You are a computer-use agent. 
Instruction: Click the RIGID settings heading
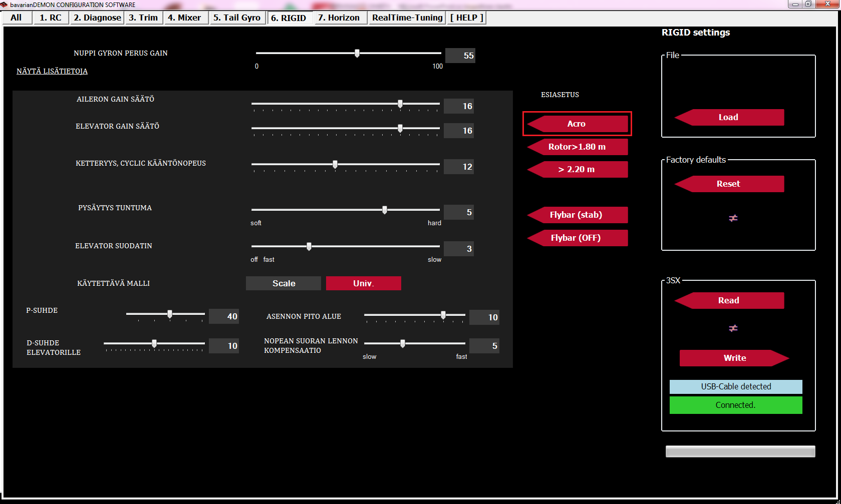coord(696,33)
